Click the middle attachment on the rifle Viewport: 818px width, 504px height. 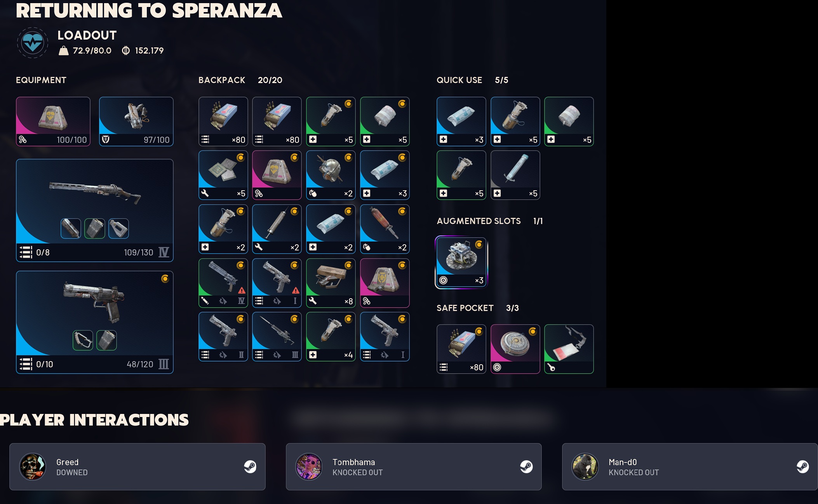coord(95,228)
